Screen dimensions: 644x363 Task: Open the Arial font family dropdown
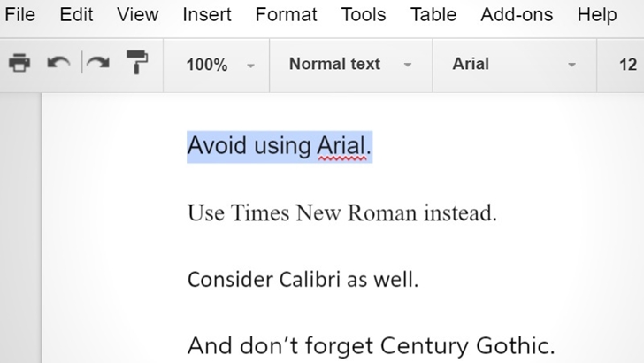click(x=514, y=65)
